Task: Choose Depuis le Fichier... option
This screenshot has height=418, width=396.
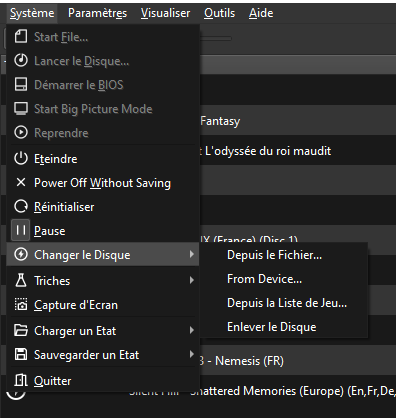Action: coord(284,255)
